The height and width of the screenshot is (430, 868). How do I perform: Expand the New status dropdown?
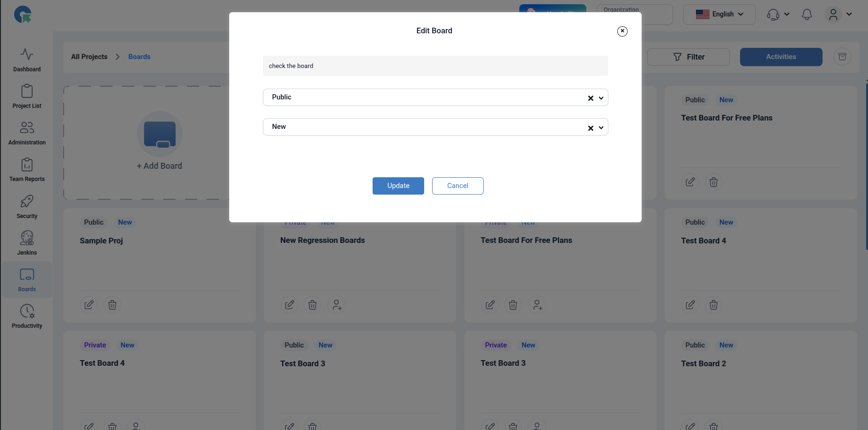click(601, 128)
